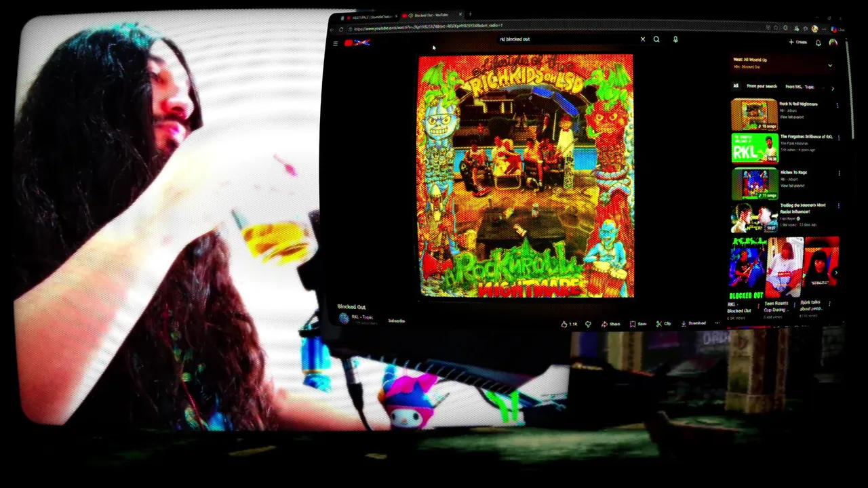Save the video to a playlist
This screenshot has height=488, width=868.
tap(637, 324)
